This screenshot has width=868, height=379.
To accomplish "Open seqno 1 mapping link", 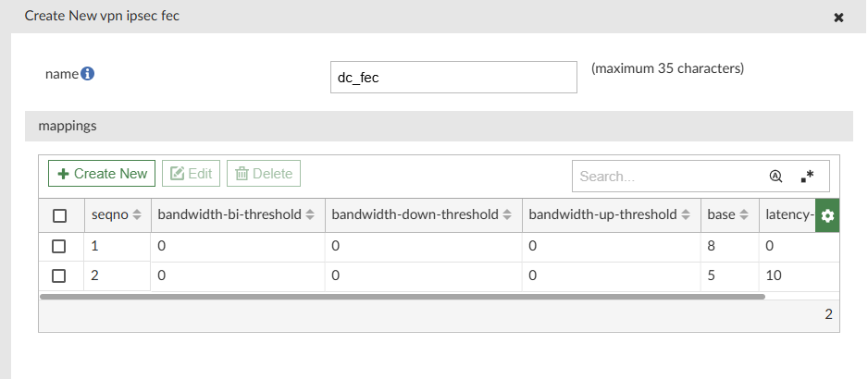I will (95, 247).
